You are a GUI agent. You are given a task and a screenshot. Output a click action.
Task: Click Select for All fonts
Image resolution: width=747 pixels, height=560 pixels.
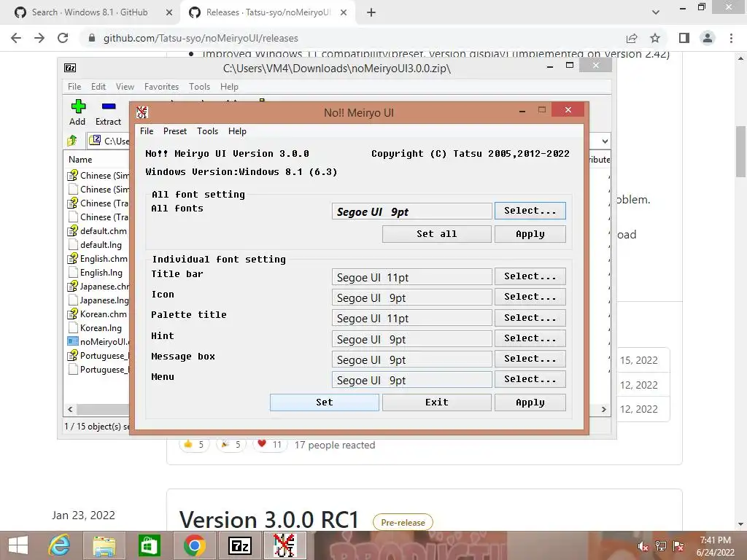coord(530,211)
